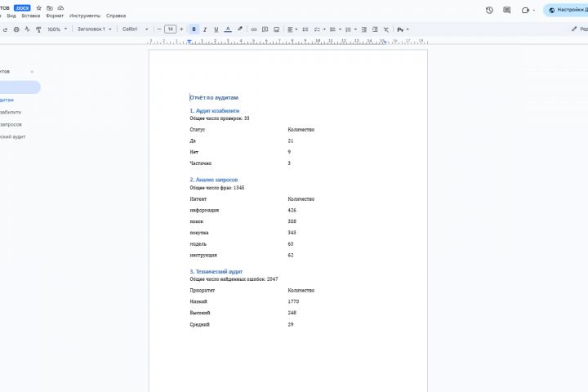The width and height of the screenshot is (588, 392).
Task: Open the Инструменты menu
Action: 85,16
